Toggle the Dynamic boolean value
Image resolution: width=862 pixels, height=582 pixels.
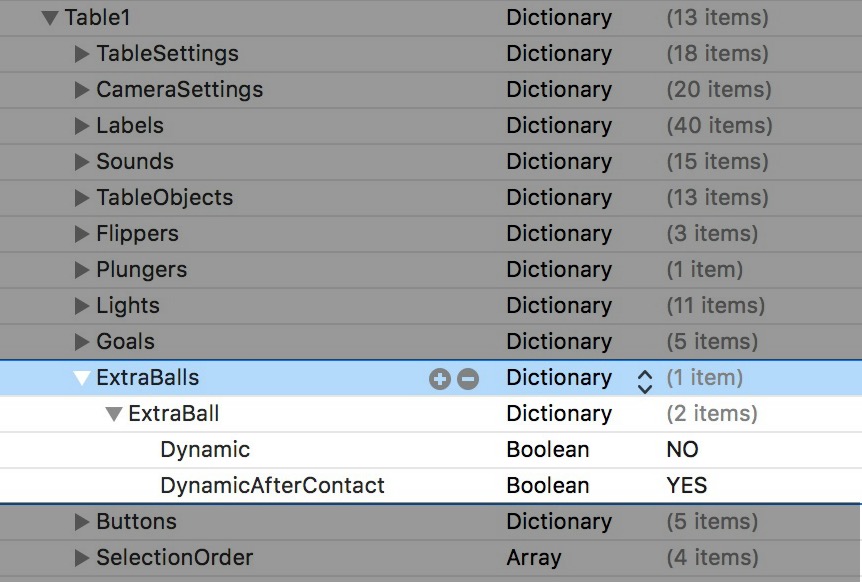coord(683,450)
